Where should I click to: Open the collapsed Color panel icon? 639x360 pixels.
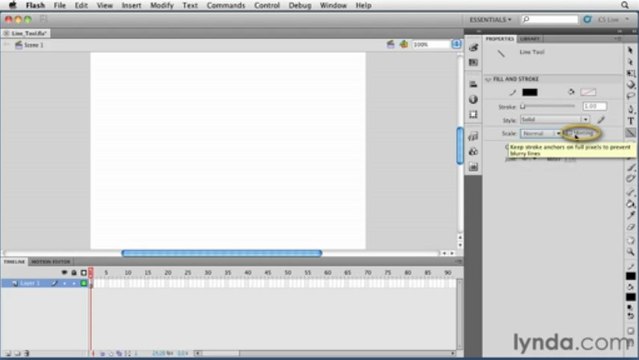tap(473, 47)
